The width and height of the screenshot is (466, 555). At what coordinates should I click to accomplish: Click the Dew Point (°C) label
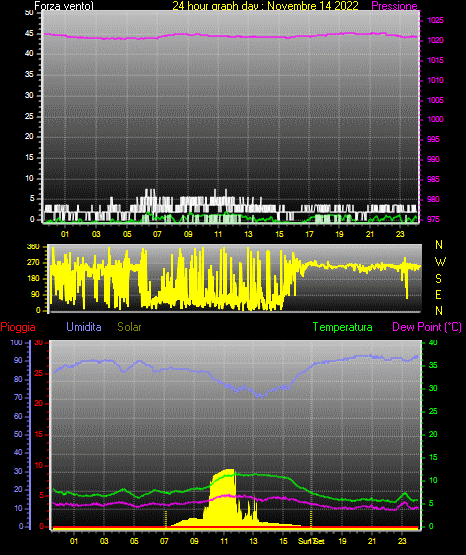point(427,327)
